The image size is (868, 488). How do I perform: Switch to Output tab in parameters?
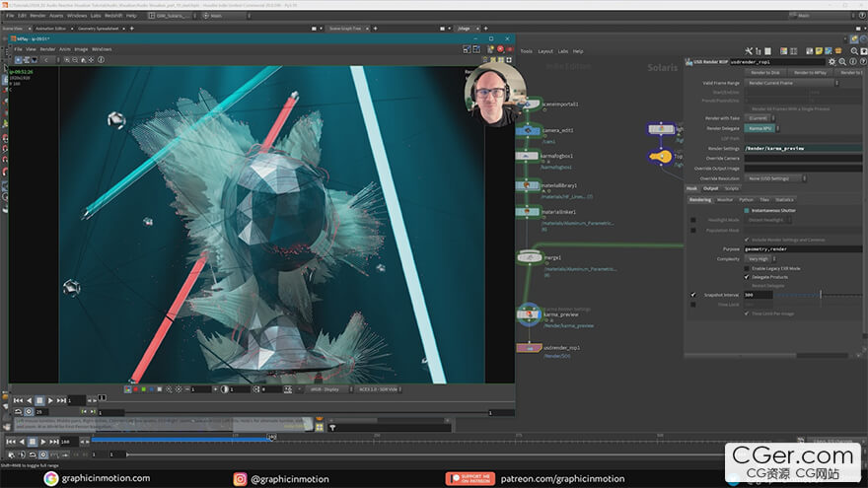711,188
